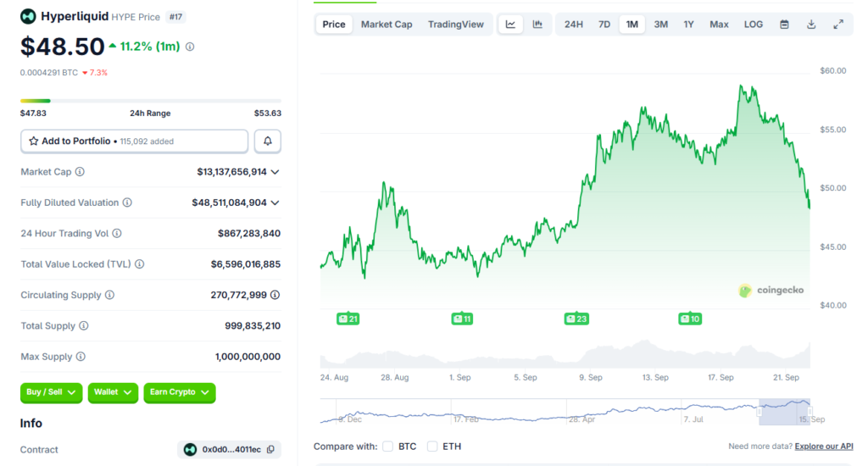Select Max time range

tap(719, 25)
